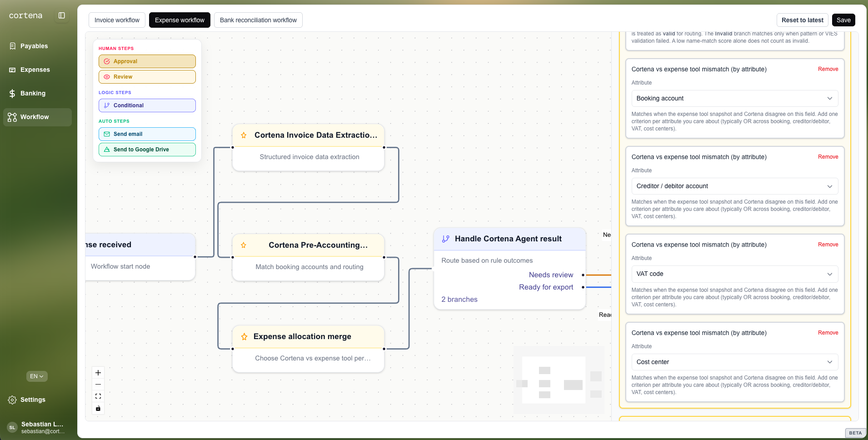Toggle canvas lock interactivity

coord(98,408)
